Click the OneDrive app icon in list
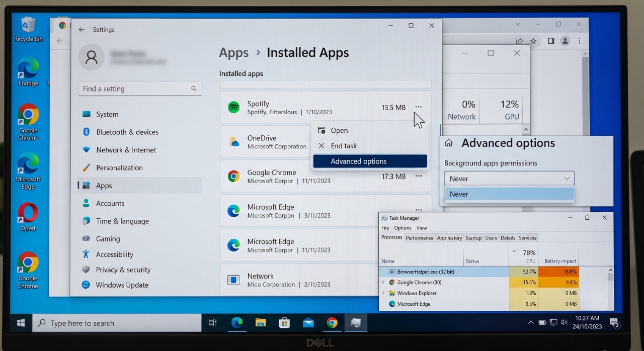Viewport: 644px width, 351px height. (234, 142)
